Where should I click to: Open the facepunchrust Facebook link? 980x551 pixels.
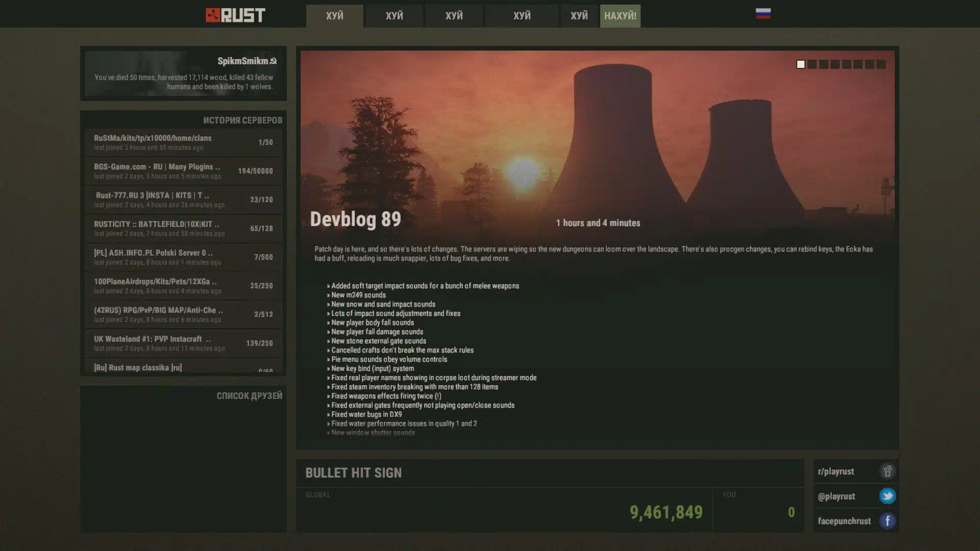click(856, 521)
